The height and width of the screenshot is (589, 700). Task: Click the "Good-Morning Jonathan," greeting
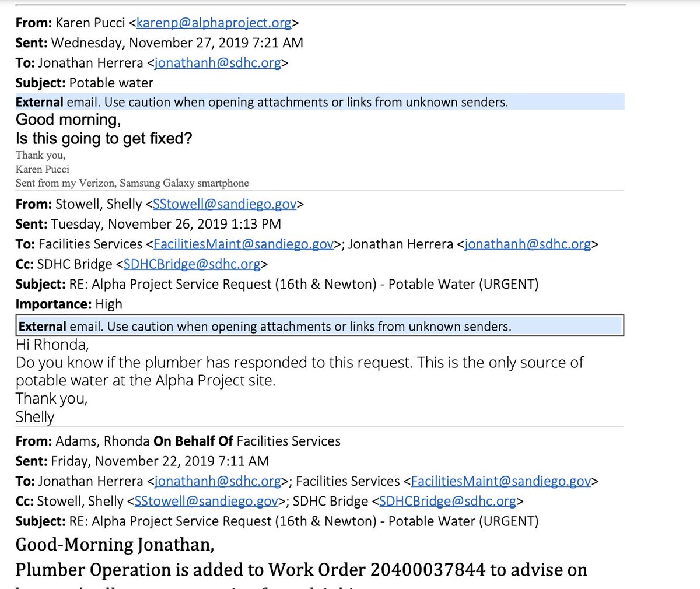pos(115,545)
